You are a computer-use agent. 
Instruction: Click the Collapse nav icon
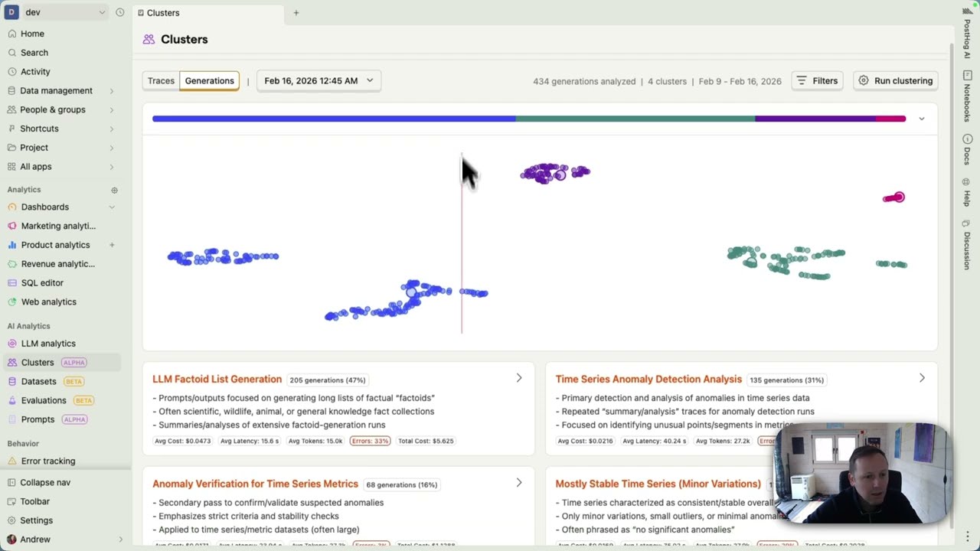pyautogui.click(x=12, y=483)
